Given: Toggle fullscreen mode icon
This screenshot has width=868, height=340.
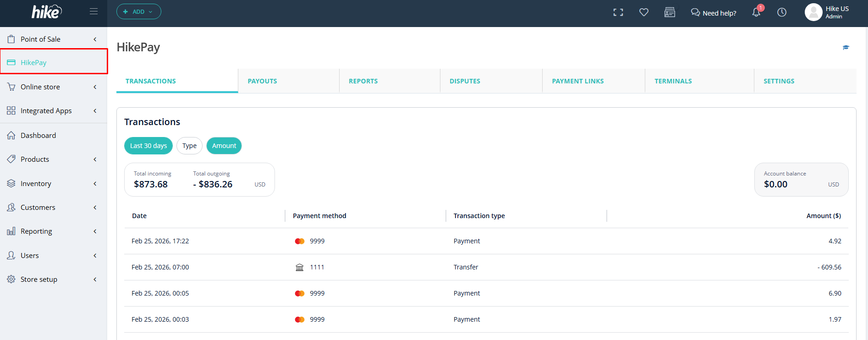Looking at the screenshot, I should click(x=618, y=12).
